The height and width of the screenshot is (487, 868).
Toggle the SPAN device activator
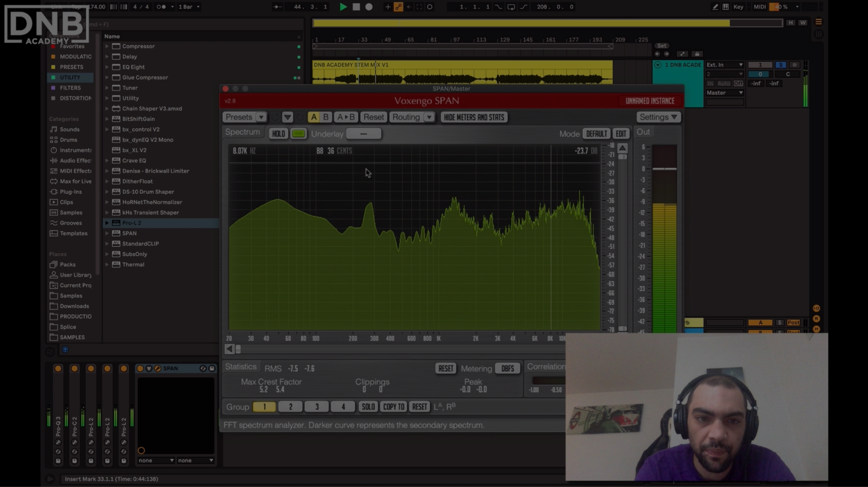point(140,369)
